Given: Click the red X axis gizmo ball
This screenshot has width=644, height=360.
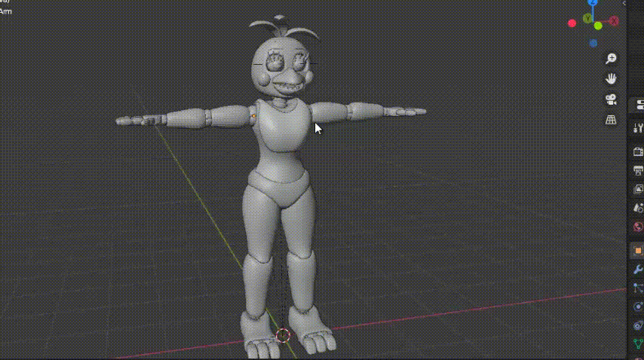Looking at the screenshot, I should tap(614, 21).
